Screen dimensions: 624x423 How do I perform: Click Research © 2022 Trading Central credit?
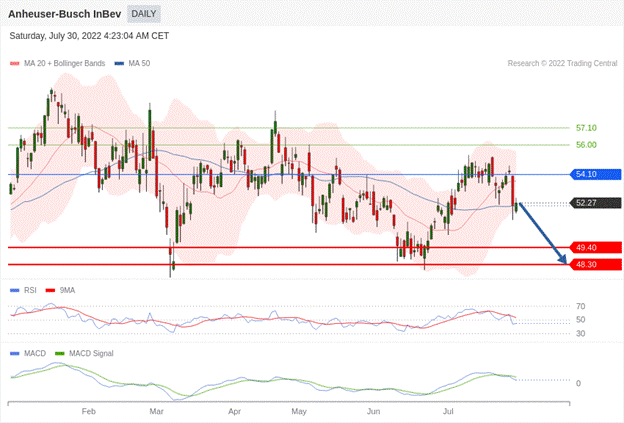click(562, 63)
